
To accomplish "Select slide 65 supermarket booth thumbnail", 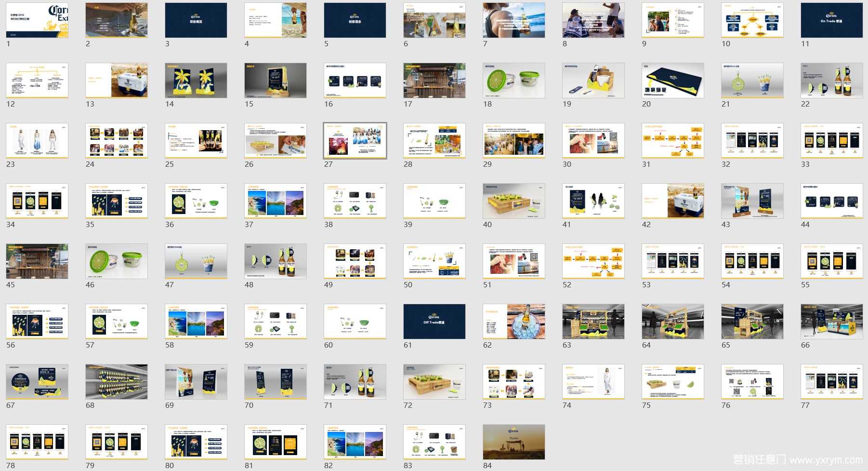I will pyautogui.click(x=752, y=322).
